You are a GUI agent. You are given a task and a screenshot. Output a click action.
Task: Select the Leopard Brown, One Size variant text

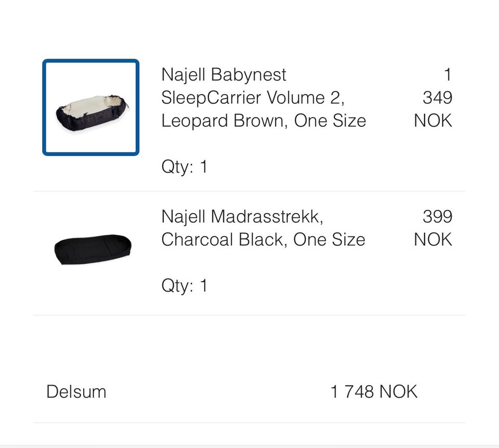tap(264, 121)
